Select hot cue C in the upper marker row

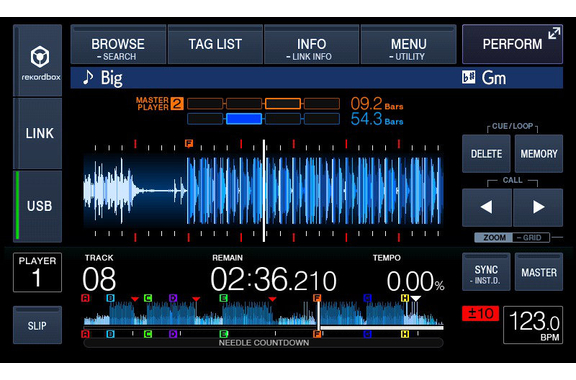tap(148, 298)
